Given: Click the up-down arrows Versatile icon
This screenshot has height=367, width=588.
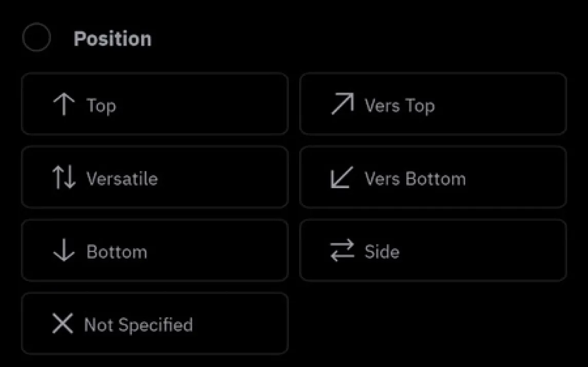Looking at the screenshot, I should [65, 178].
